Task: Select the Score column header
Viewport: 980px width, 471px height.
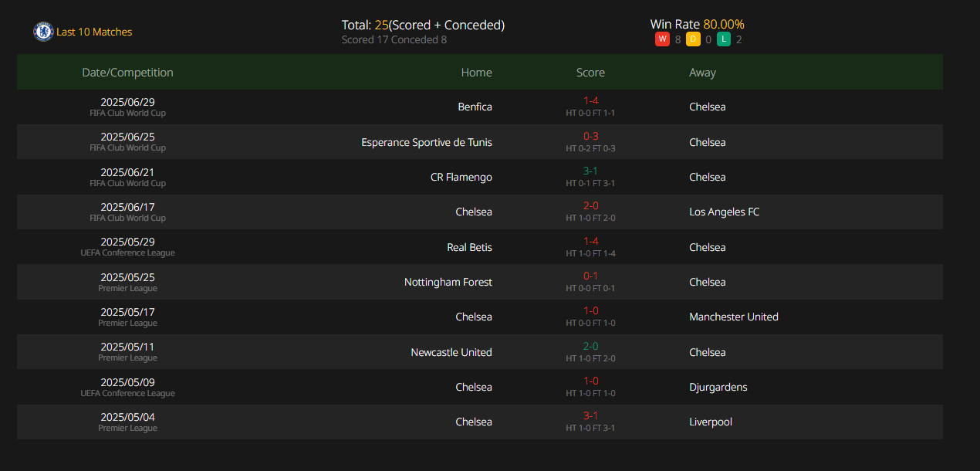Action: 590,73
